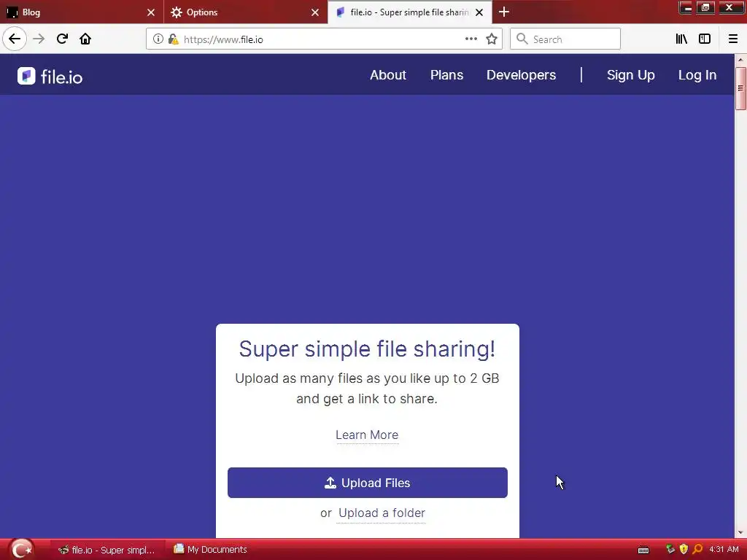Click the scrollbar down arrow
Viewport: 747px width, 560px height.
740,532
